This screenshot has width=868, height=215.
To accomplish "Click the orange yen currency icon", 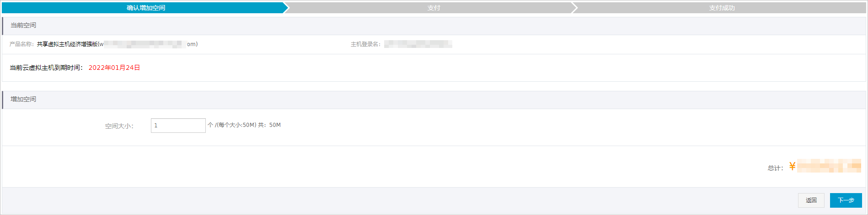I will point(792,167).
